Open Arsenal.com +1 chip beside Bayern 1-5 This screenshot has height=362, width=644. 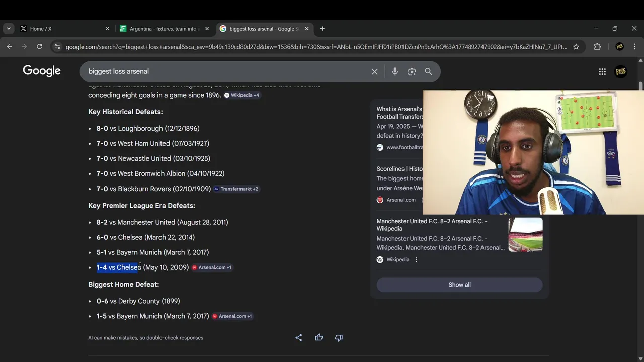pos(232,316)
